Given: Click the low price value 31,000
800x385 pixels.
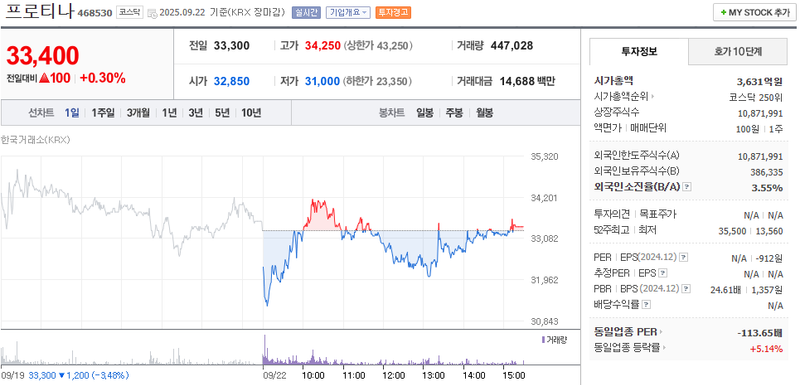Looking at the screenshot, I should (322, 81).
